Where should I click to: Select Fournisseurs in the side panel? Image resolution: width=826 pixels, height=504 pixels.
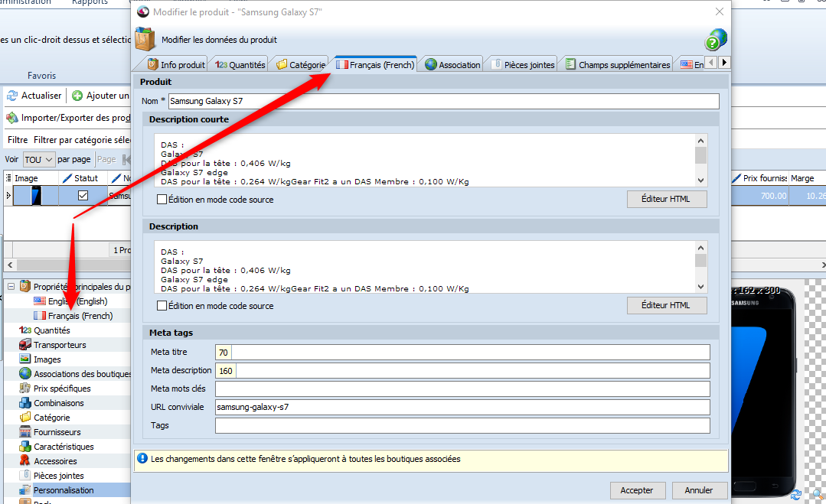[50, 432]
